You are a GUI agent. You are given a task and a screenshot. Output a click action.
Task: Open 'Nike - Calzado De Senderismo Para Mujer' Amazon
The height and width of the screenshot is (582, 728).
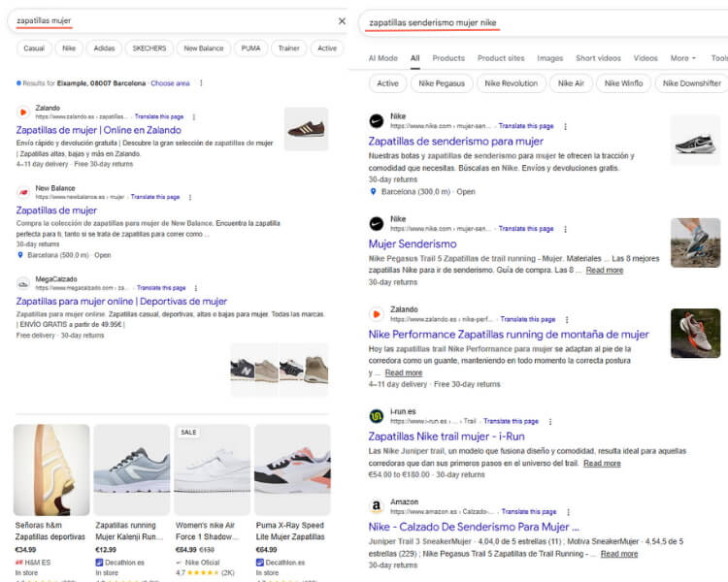[x=474, y=527]
